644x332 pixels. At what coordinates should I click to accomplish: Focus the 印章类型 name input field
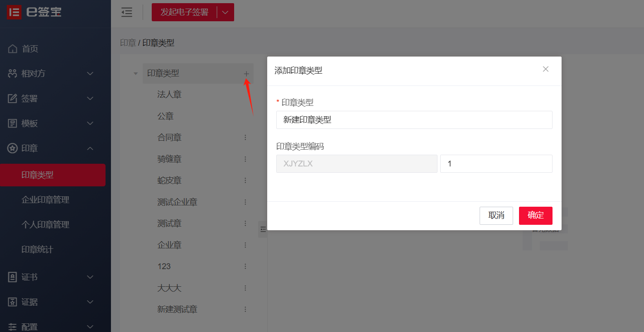point(414,120)
